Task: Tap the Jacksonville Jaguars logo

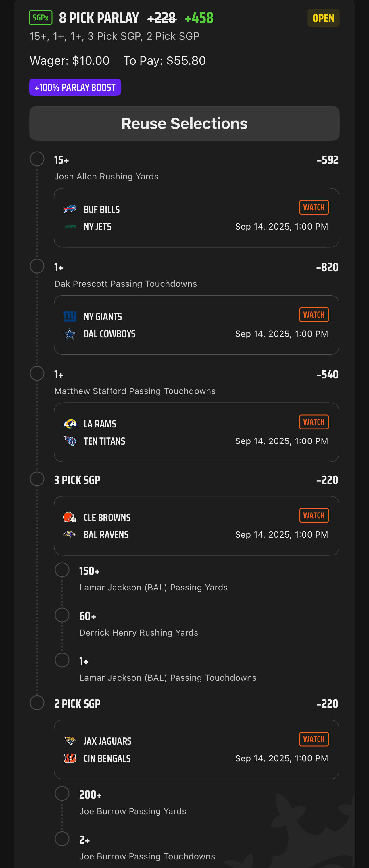Action: click(70, 741)
